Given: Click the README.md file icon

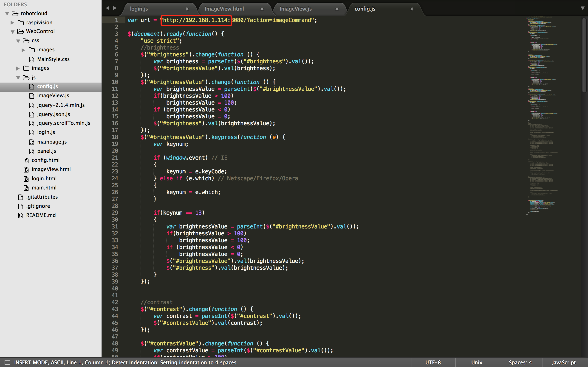Looking at the screenshot, I should point(21,215).
